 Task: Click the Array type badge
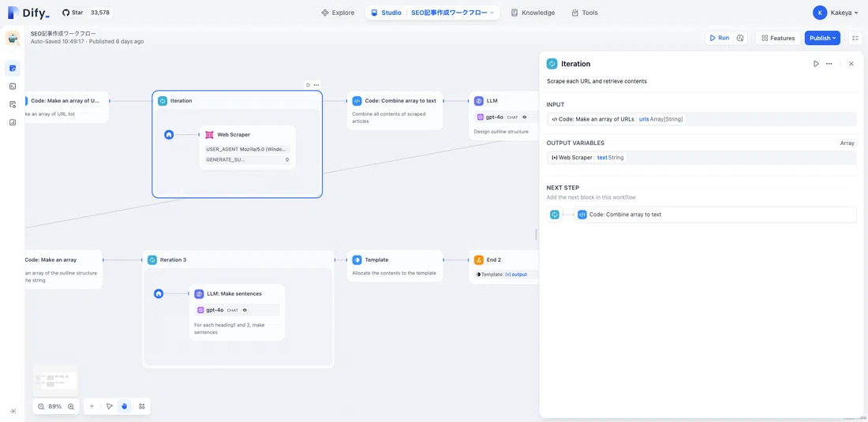[847, 143]
